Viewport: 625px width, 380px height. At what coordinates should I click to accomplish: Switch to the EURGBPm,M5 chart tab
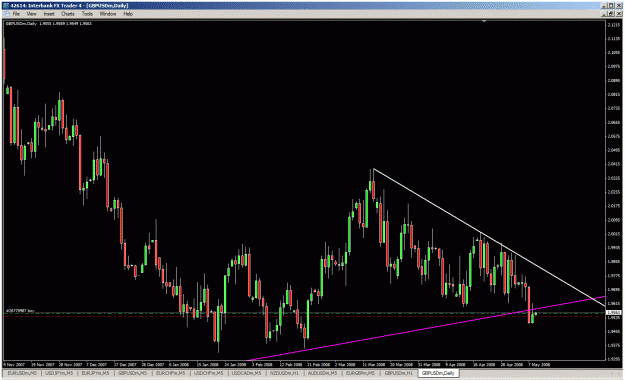pos(360,373)
